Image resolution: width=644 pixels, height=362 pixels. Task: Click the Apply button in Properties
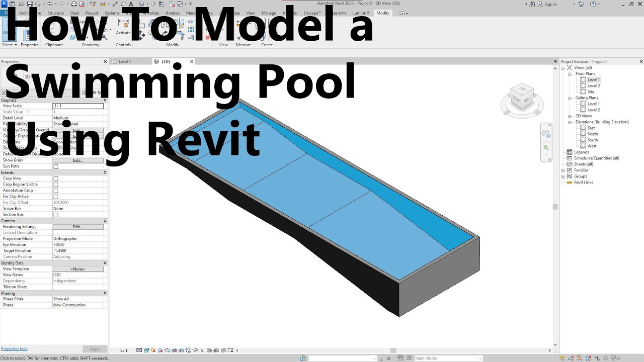(x=95, y=349)
